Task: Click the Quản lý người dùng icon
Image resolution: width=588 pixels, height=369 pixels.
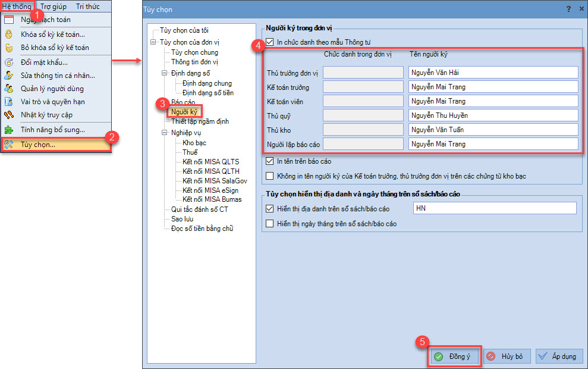Action: tap(9, 89)
